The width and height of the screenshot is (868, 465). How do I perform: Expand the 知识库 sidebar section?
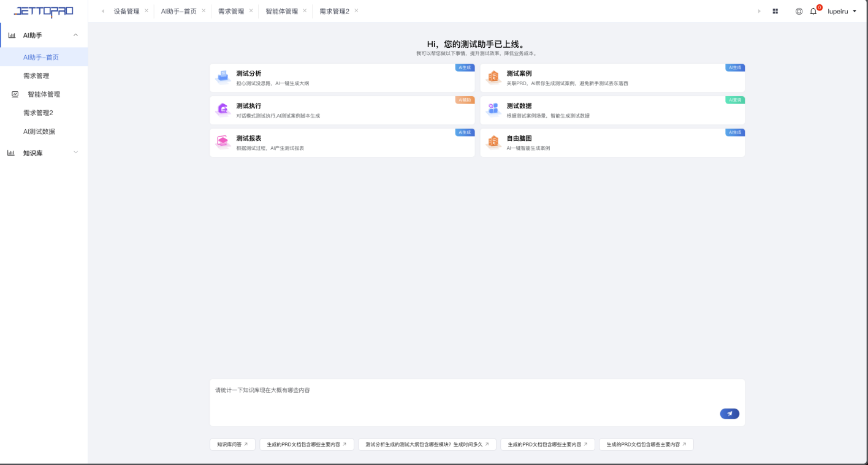(75, 153)
